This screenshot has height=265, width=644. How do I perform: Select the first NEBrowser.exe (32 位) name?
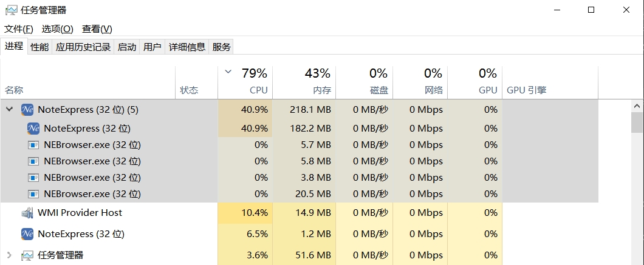coord(92,145)
